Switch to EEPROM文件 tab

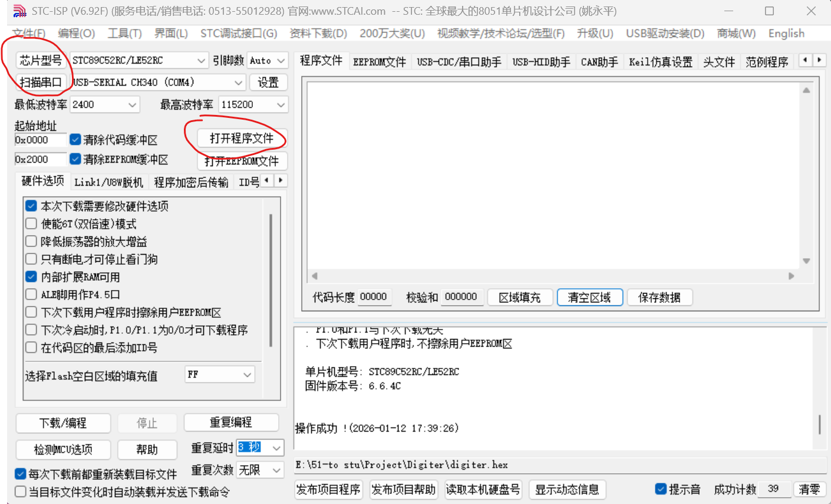(380, 62)
